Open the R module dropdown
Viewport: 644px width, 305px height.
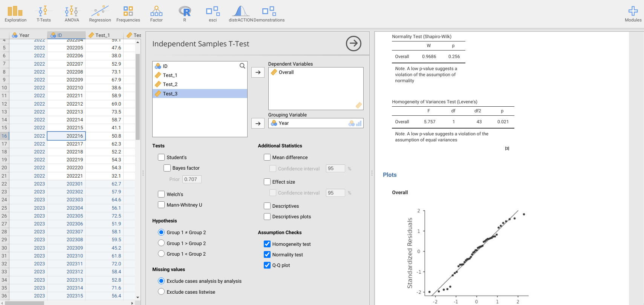click(185, 14)
